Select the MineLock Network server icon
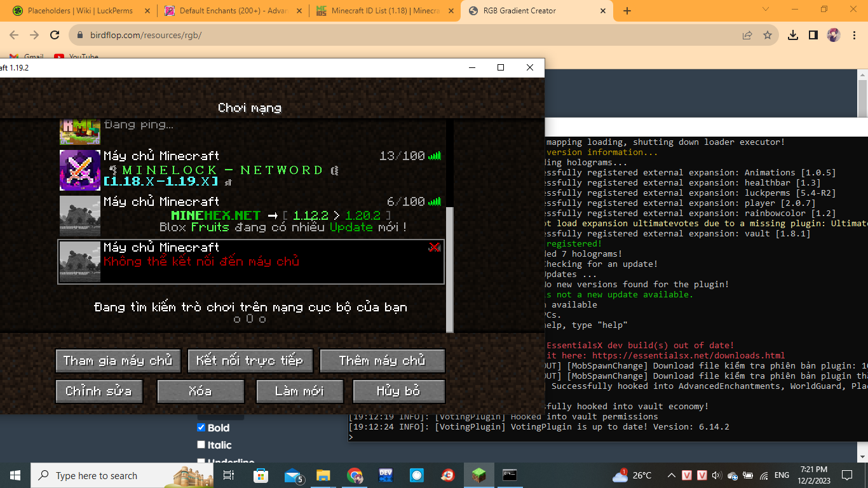Screen dimensions: 868x488 click(80, 170)
